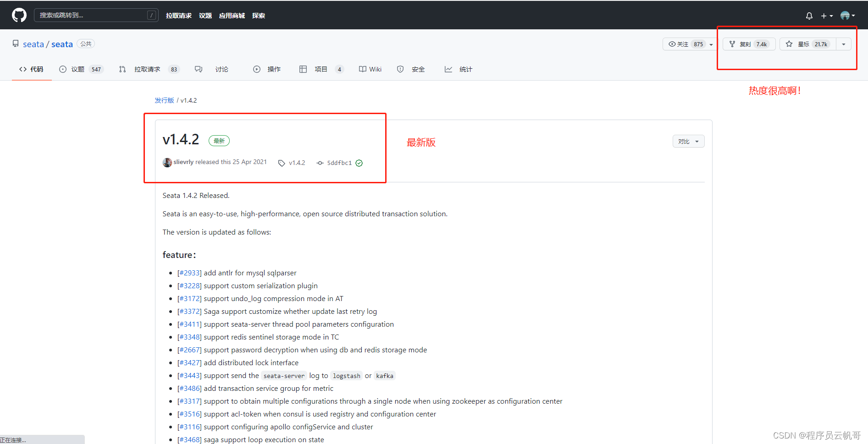Open 探索 in the top navigation
The height and width of the screenshot is (444, 868).
point(259,16)
